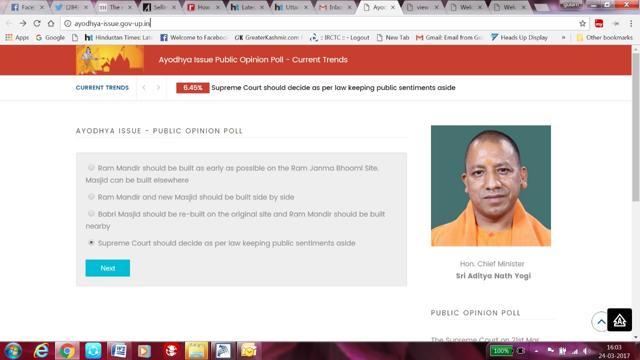Show next current trend
Image resolution: width=640 pixels, height=360 pixels.
158,88
